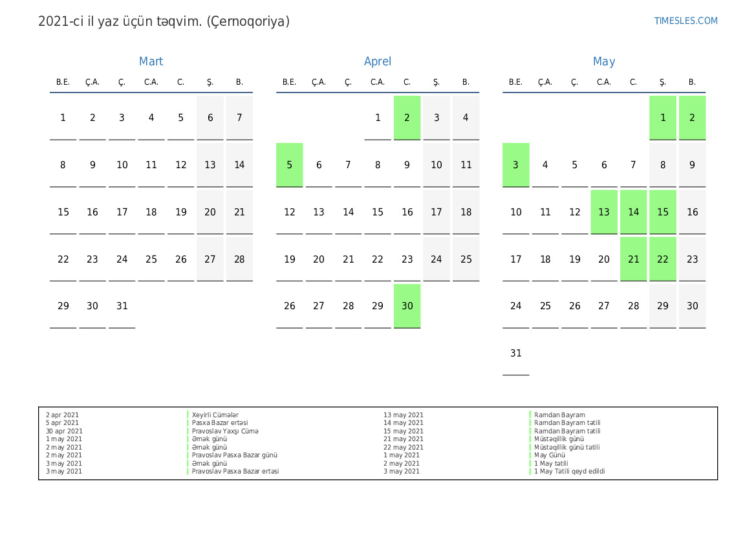Select the 'Ramdan Bayram' legend entry
Screen dimensions: 756x535
coord(559,415)
